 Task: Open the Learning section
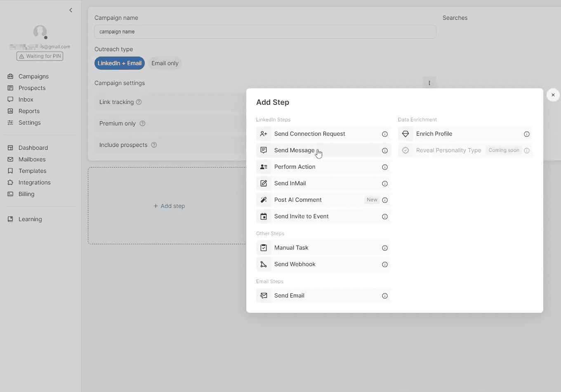point(29,219)
